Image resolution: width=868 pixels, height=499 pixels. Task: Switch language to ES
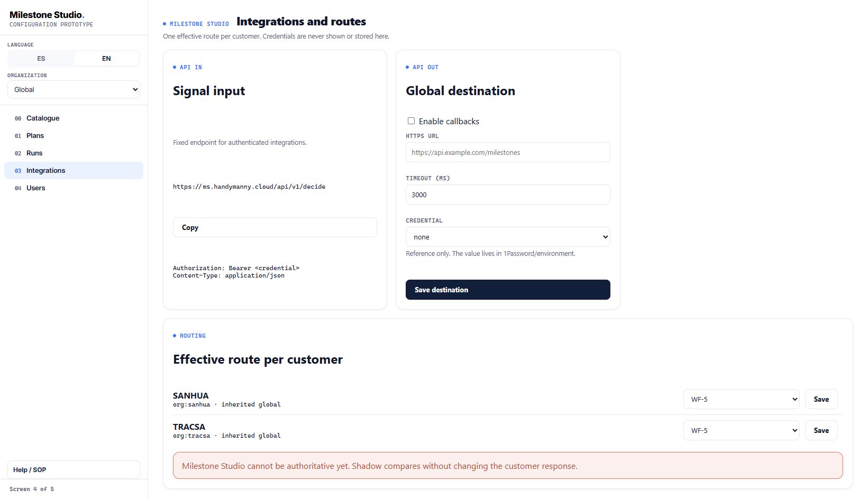tap(41, 59)
